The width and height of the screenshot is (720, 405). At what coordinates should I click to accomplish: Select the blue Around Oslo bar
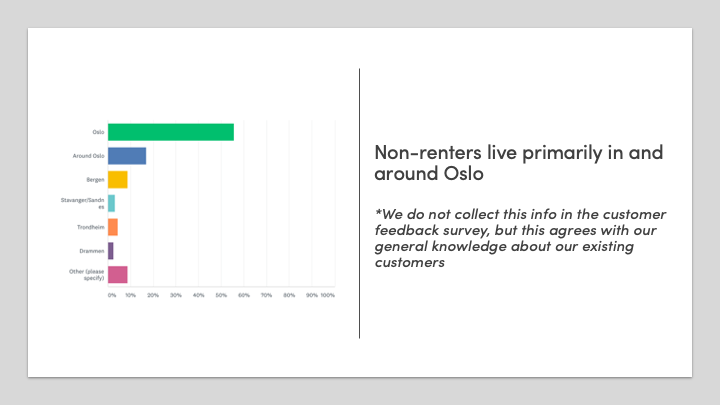pyautogui.click(x=127, y=156)
